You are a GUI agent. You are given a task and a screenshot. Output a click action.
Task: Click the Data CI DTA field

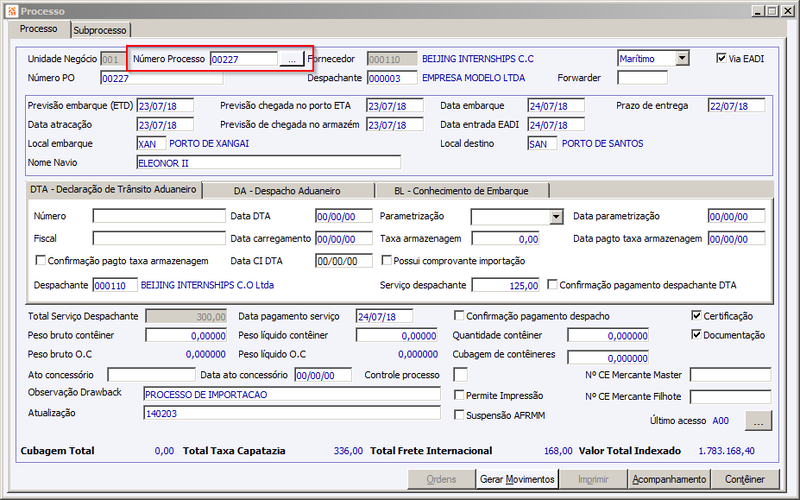click(x=344, y=261)
